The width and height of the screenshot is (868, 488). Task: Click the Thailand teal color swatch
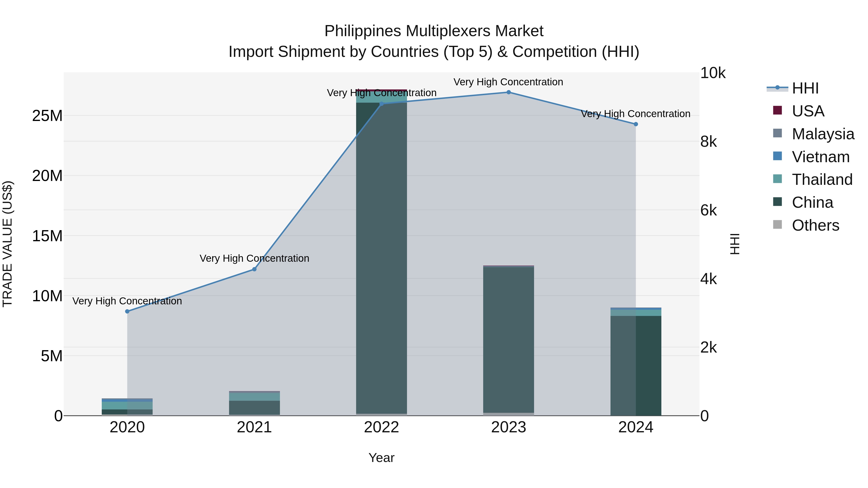coord(777,179)
